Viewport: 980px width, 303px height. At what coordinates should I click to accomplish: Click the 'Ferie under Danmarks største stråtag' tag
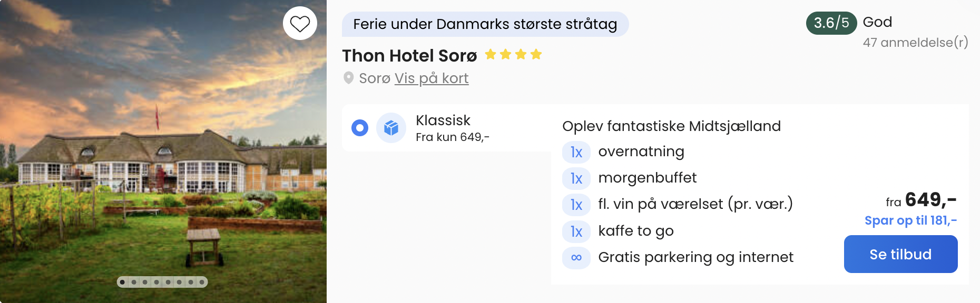click(485, 24)
